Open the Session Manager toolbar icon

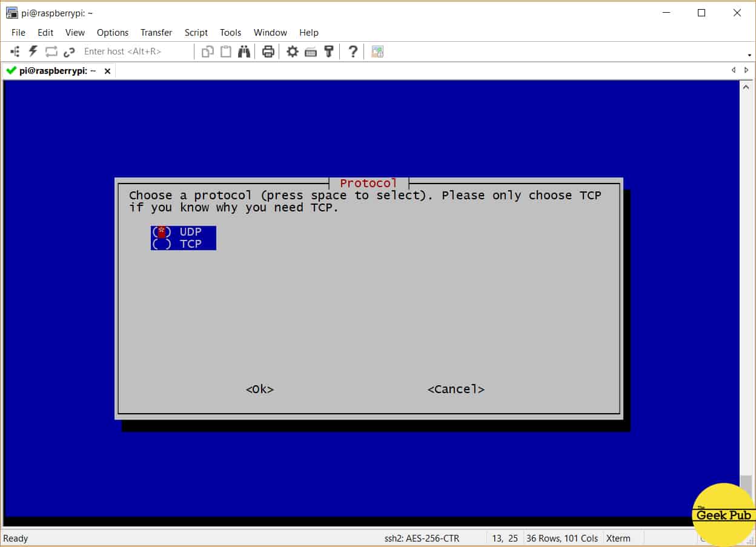(x=15, y=51)
